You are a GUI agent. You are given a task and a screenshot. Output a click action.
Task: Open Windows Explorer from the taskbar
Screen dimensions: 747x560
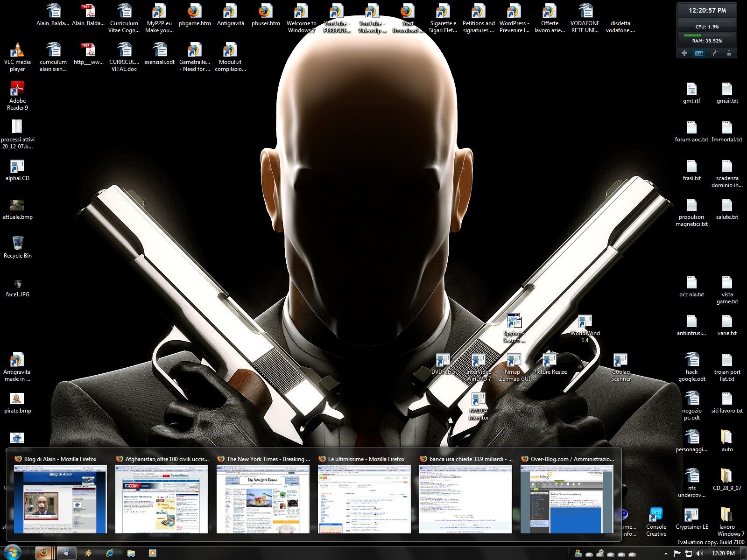coord(131,553)
